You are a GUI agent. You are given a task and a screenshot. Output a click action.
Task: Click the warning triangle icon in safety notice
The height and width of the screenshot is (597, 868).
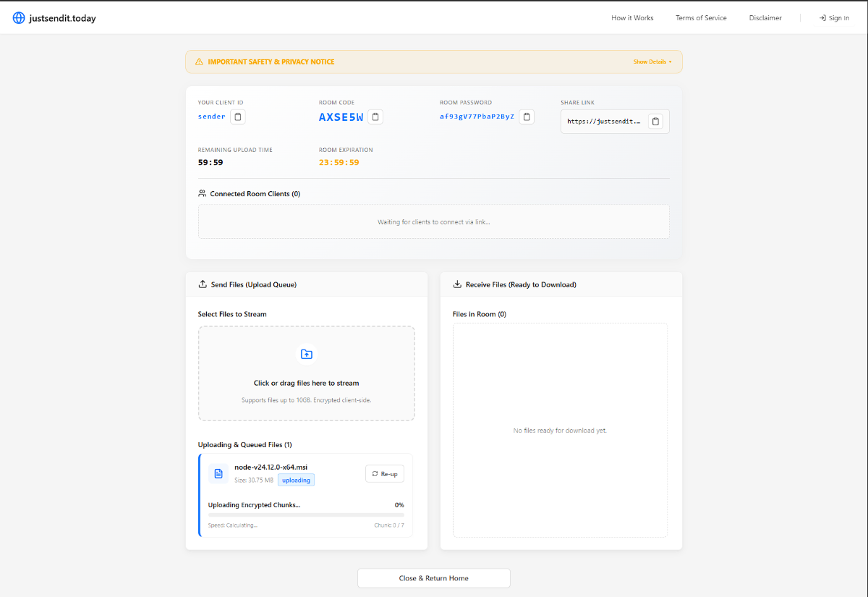[199, 62]
